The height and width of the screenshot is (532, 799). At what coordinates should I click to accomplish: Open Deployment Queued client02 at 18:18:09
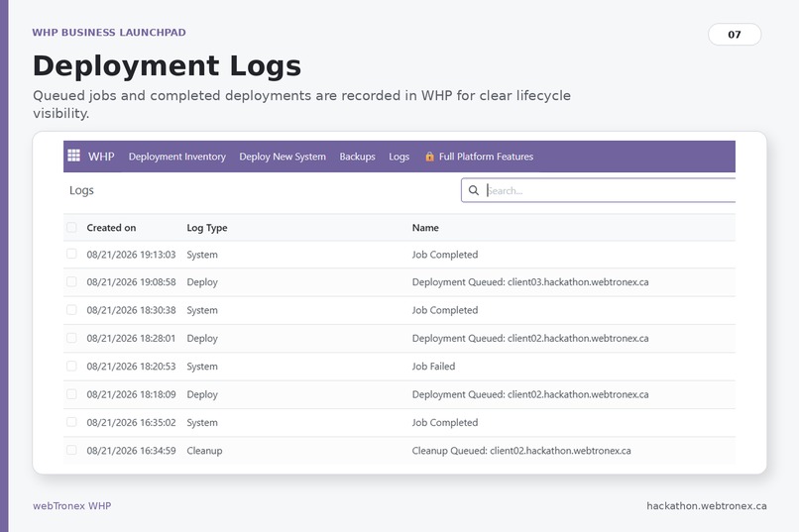click(530, 394)
